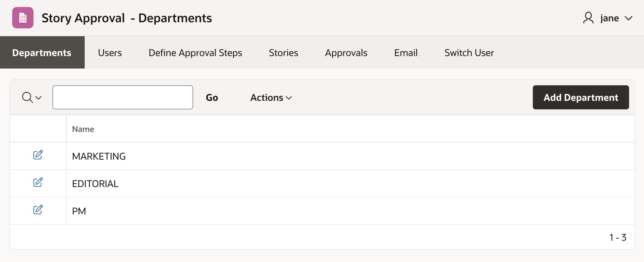Open the Switch User tab
The width and height of the screenshot is (644, 262).
pyautogui.click(x=469, y=53)
